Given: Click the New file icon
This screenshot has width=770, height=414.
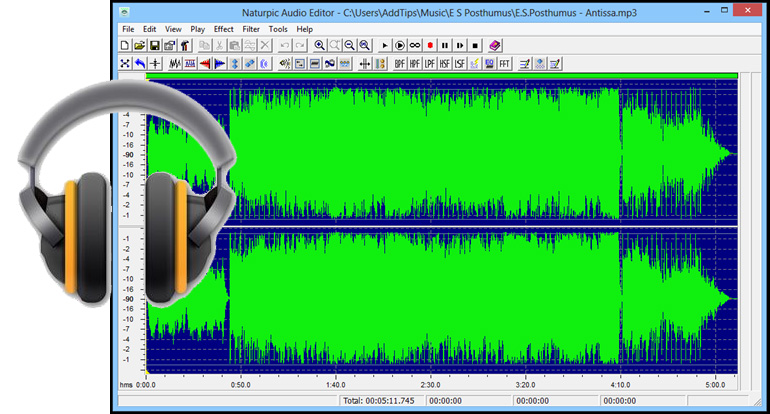Looking at the screenshot, I should (x=126, y=46).
